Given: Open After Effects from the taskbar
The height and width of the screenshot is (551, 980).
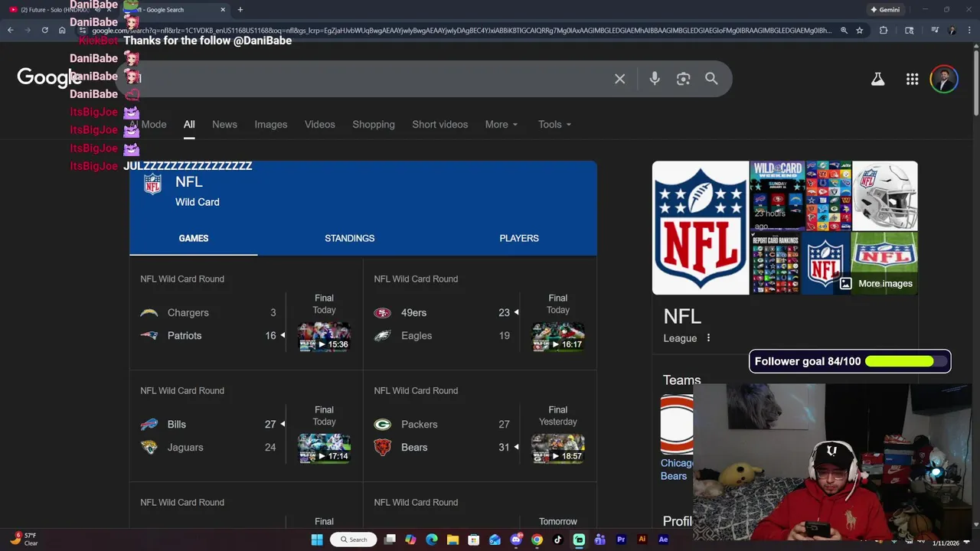Looking at the screenshot, I should 663,540.
